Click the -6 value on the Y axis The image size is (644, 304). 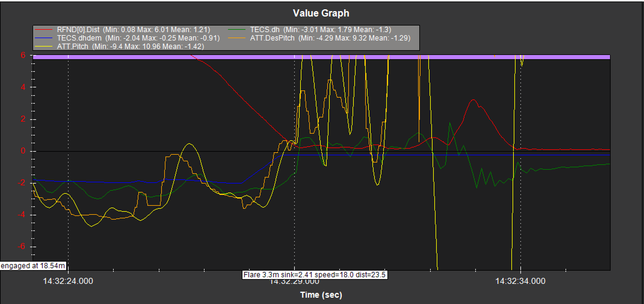click(21, 247)
